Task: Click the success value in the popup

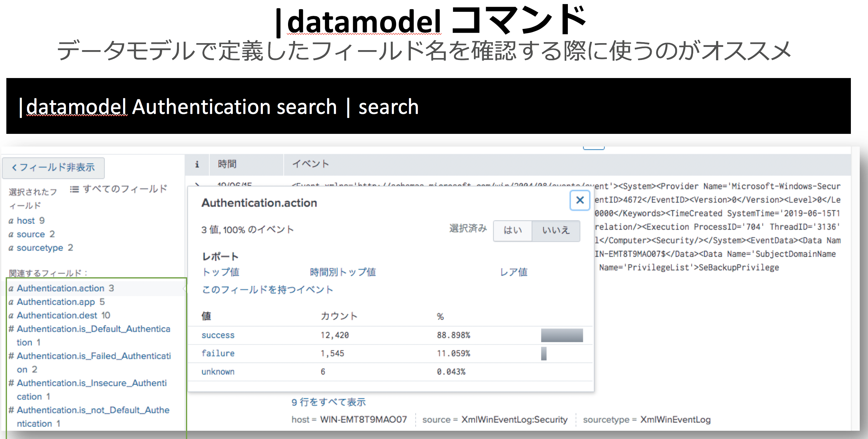Action: click(x=218, y=335)
